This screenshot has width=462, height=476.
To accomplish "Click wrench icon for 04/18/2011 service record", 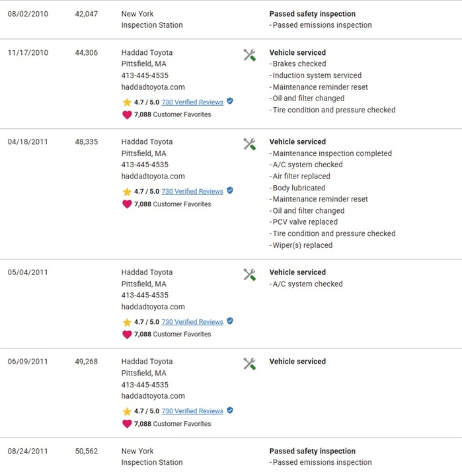I will point(250,144).
